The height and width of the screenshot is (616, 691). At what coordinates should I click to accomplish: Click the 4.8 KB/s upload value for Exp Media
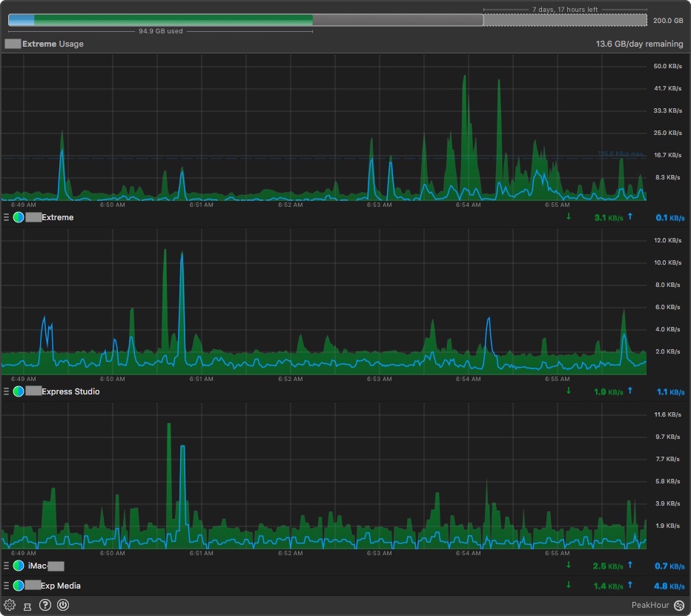coord(669,586)
